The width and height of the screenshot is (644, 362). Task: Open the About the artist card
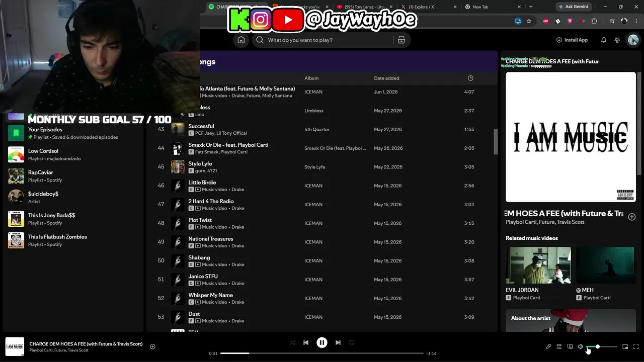[571, 321]
